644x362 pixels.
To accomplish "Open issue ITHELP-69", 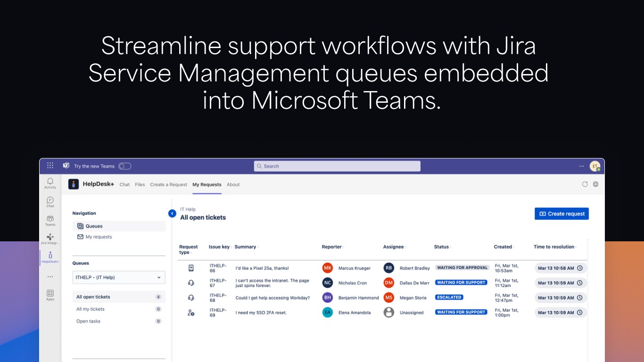I will (x=218, y=313).
